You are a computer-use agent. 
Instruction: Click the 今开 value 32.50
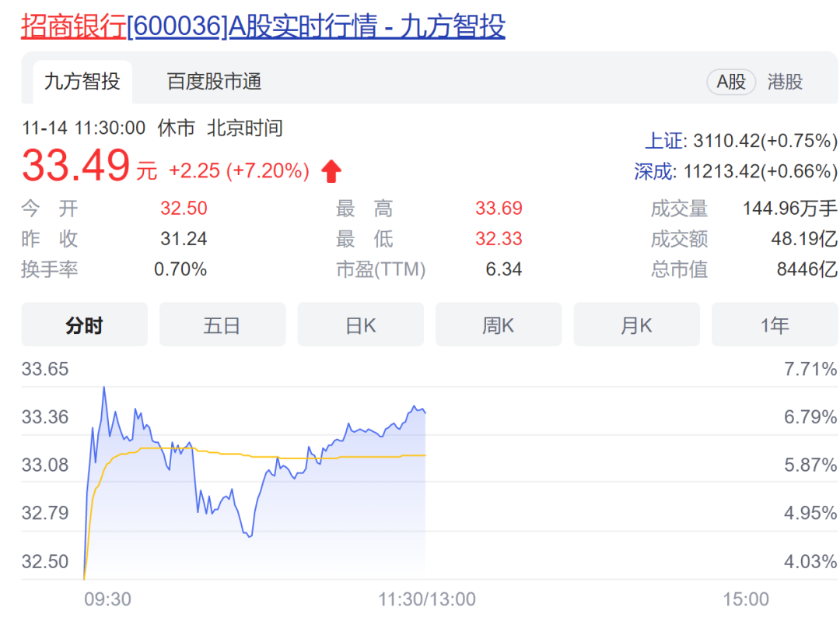tap(184, 208)
